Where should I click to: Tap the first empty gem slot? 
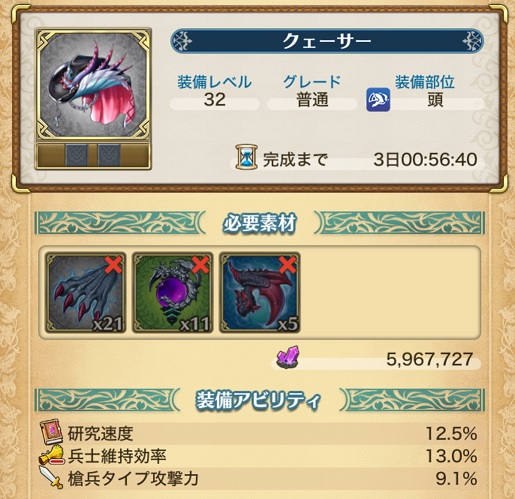[77, 155]
